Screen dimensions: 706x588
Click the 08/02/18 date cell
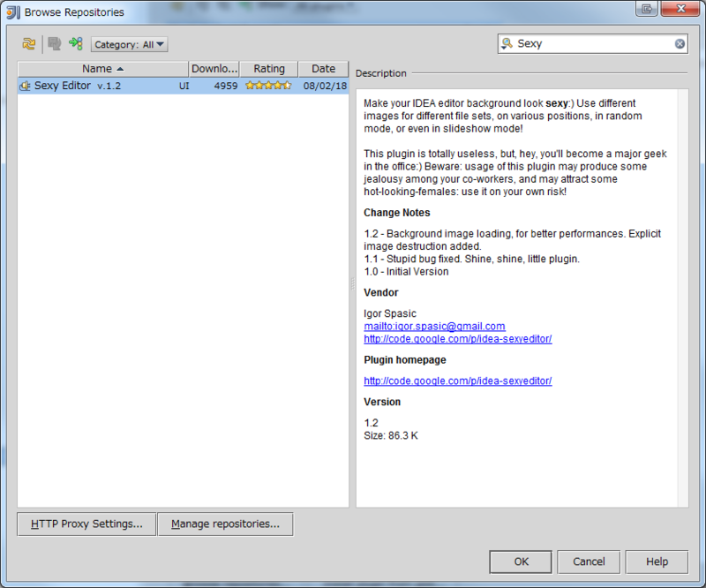coord(325,86)
